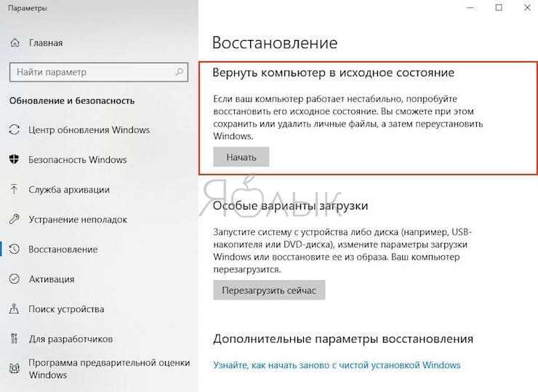Click the Параметры window title
The width and height of the screenshot is (538, 392).
click(x=27, y=8)
